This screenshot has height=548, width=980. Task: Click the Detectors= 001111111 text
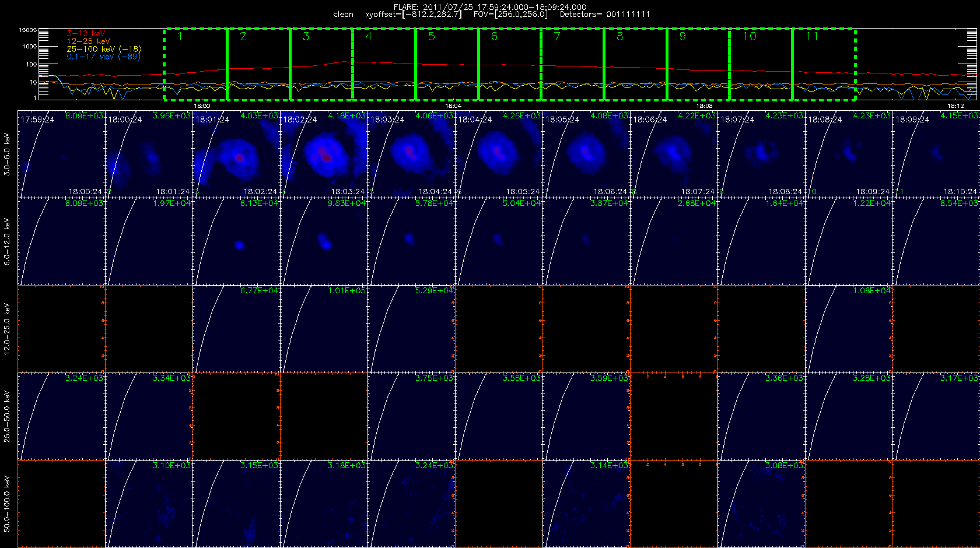604,15
